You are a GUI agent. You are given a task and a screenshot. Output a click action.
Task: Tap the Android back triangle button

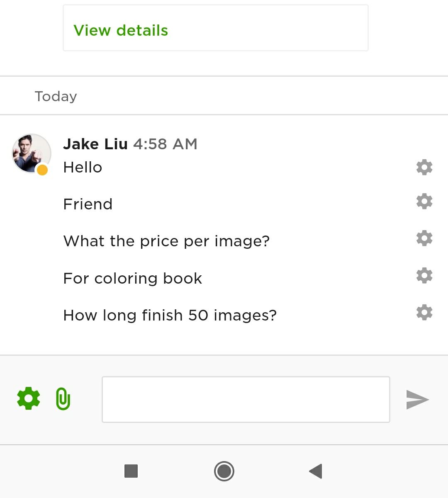coord(316,471)
